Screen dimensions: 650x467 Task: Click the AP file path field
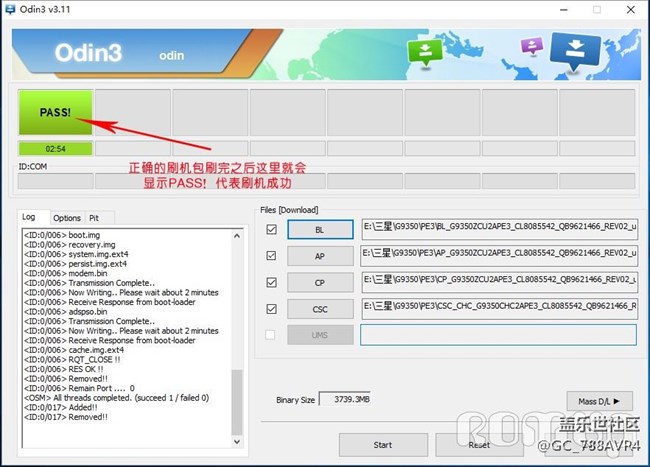[x=498, y=255]
